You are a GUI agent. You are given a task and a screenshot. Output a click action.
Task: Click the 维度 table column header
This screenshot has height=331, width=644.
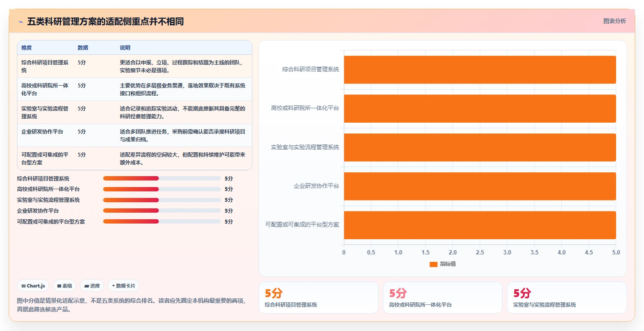(x=27, y=48)
